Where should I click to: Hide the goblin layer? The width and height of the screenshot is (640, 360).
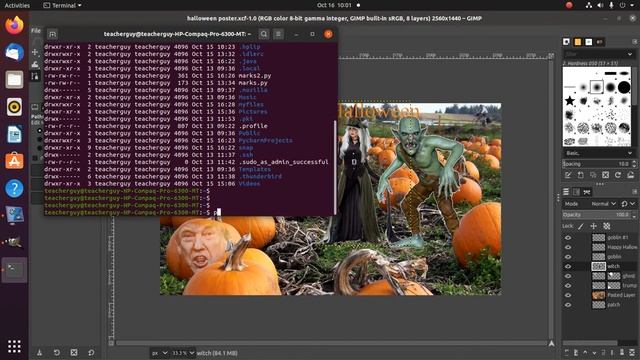(x=568, y=257)
